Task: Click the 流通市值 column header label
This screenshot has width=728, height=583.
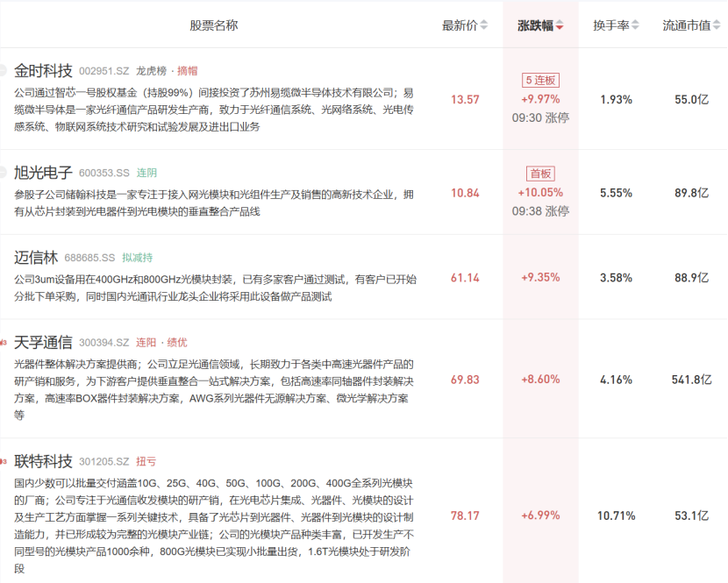Action: click(686, 25)
